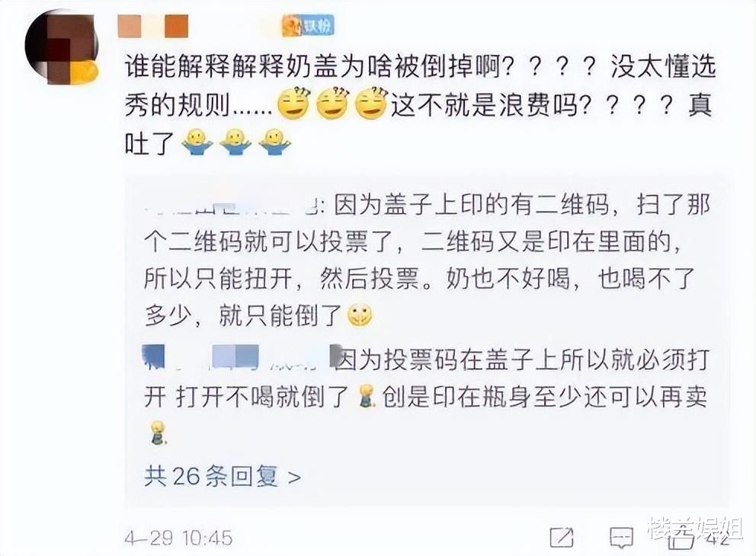Select the second reply about 投票码

click(427, 394)
